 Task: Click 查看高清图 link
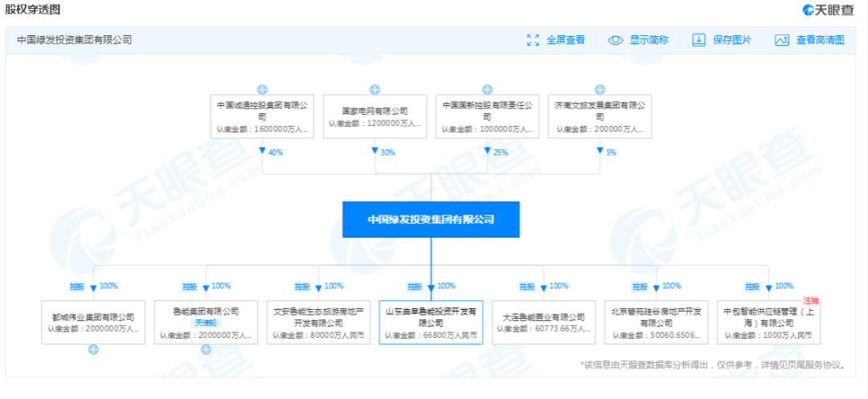(x=820, y=40)
